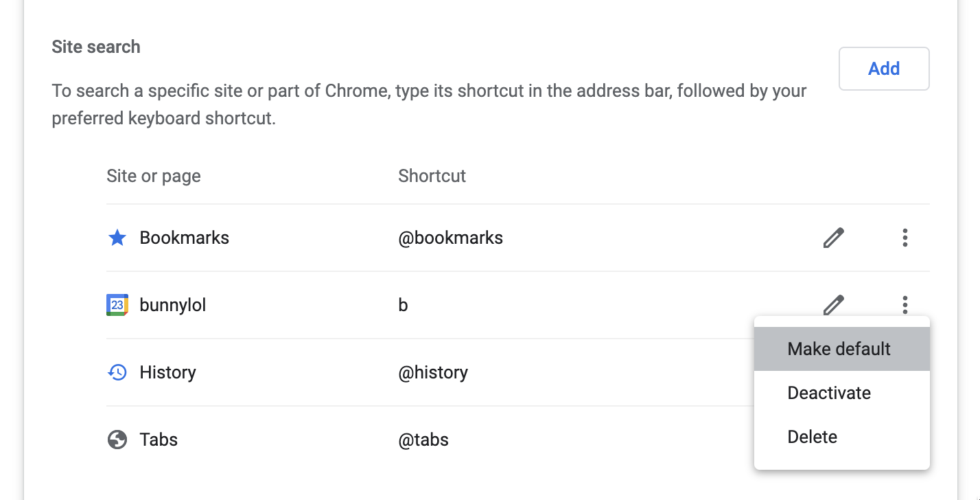Click the Tabs site name

[159, 440]
